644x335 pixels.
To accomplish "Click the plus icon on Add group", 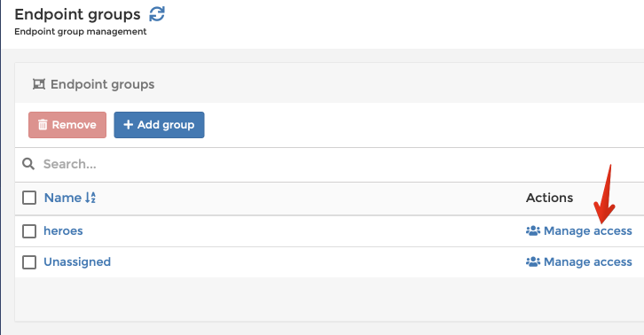I will point(128,124).
